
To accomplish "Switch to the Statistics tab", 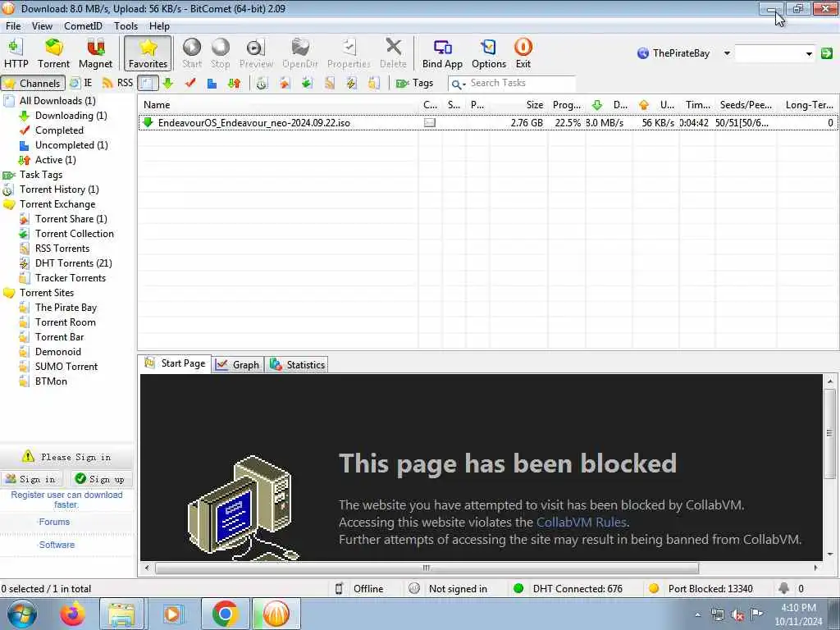I will coord(297,365).
